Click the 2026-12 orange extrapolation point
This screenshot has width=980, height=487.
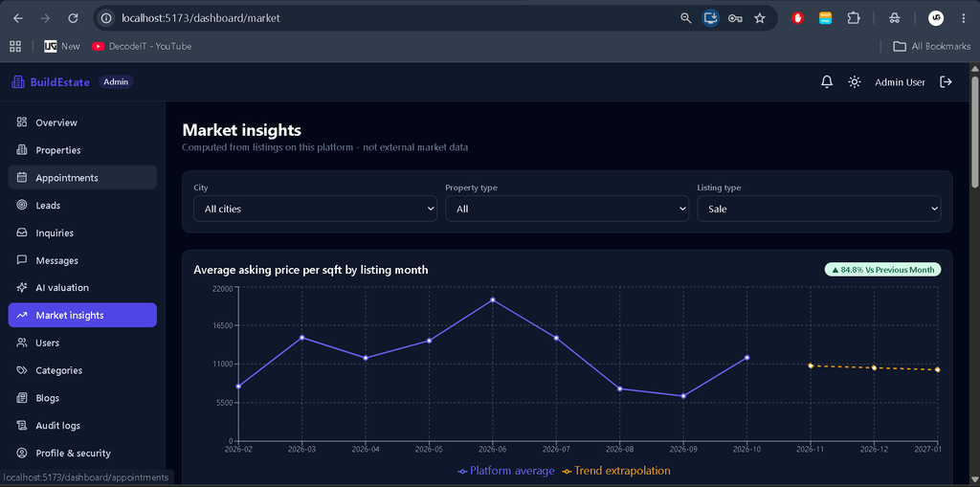tap(874, 367)
